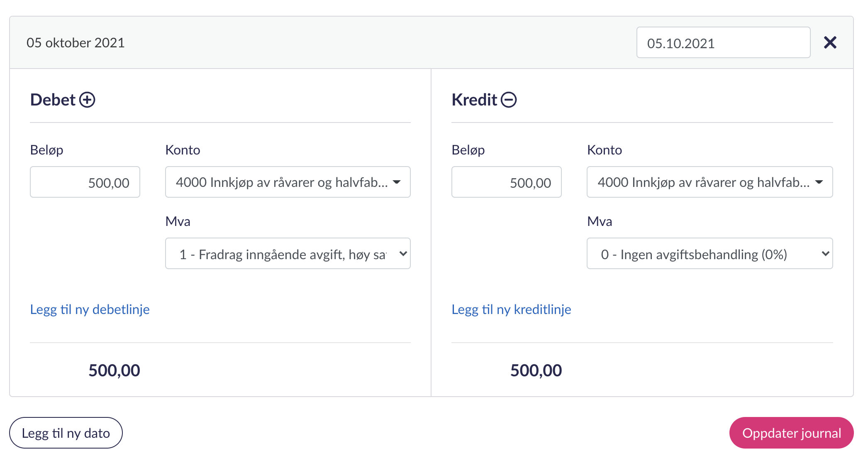
Task: Click the 05 oktober 2021 header text
Action: click(x=76, y=43)
